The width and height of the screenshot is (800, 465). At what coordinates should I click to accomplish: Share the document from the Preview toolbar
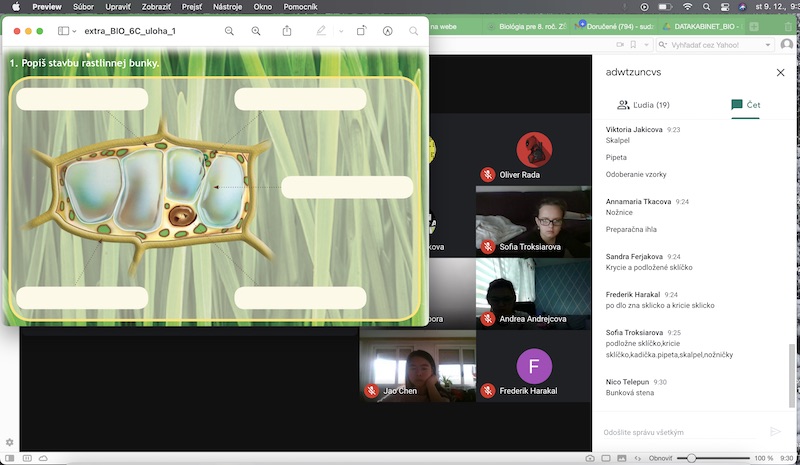[287, 31]
